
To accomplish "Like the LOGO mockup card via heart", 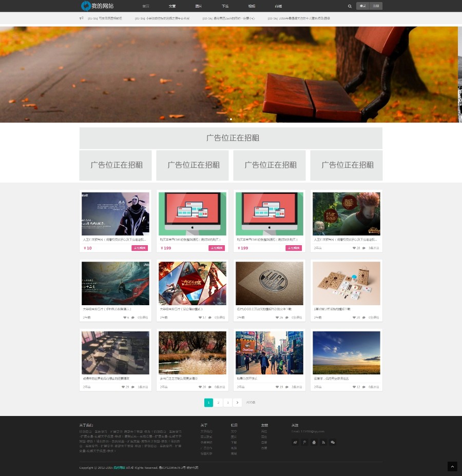I will tap(277, 318).
